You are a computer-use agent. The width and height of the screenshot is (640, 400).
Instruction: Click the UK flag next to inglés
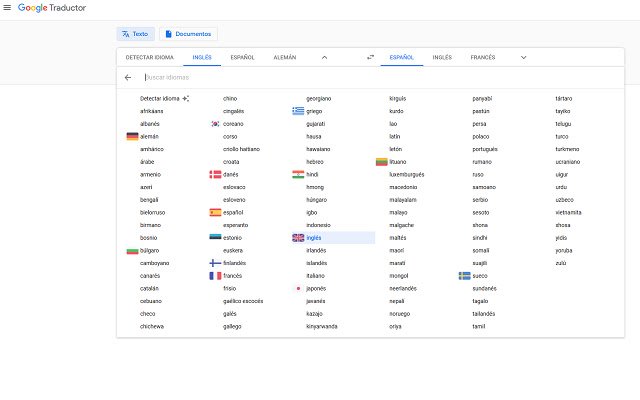click(x=298, y=238)
